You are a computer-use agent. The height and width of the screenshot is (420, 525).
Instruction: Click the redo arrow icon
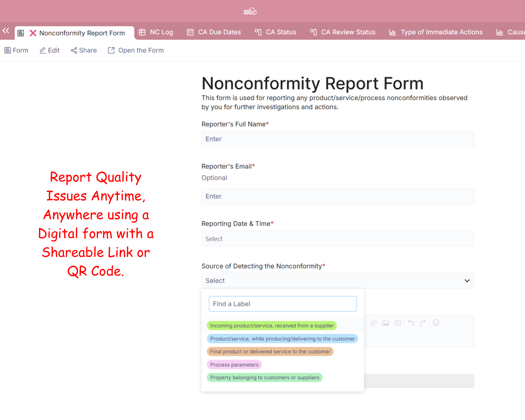[x=423, y=323]
